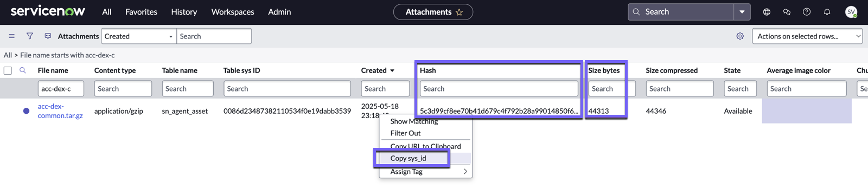868x195 pixels.
Task: Toggle column search row magnifier icon
Action: (x=23, y=70)
